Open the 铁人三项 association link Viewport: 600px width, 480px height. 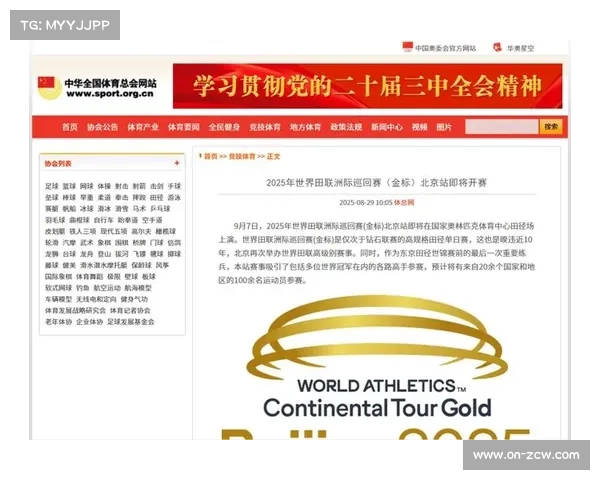tap(83, 231)
